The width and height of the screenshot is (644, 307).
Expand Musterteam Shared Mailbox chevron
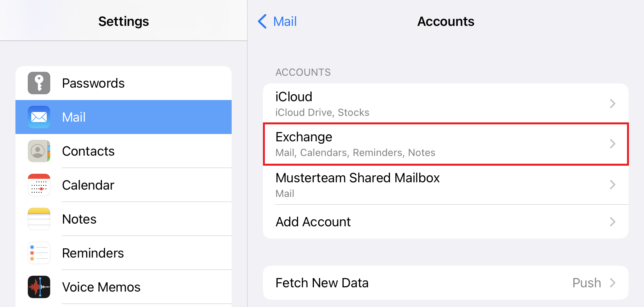pyautogui.click(x=612, y=185)
